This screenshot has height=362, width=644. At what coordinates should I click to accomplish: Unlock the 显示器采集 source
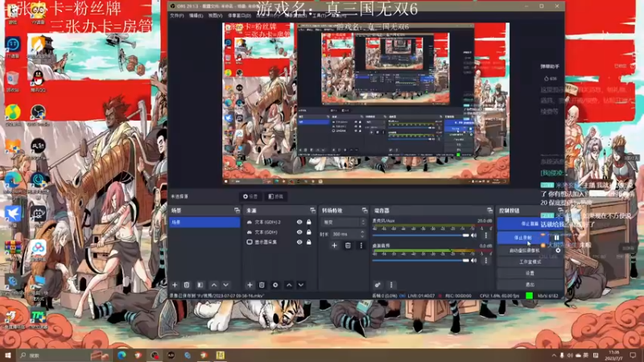pos(309,242)
